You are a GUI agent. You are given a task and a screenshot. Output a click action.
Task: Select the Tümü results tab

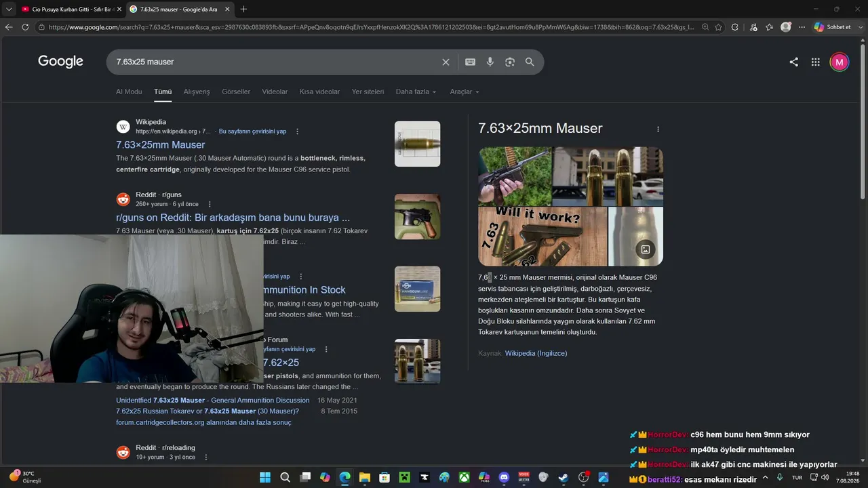[163, 91]
